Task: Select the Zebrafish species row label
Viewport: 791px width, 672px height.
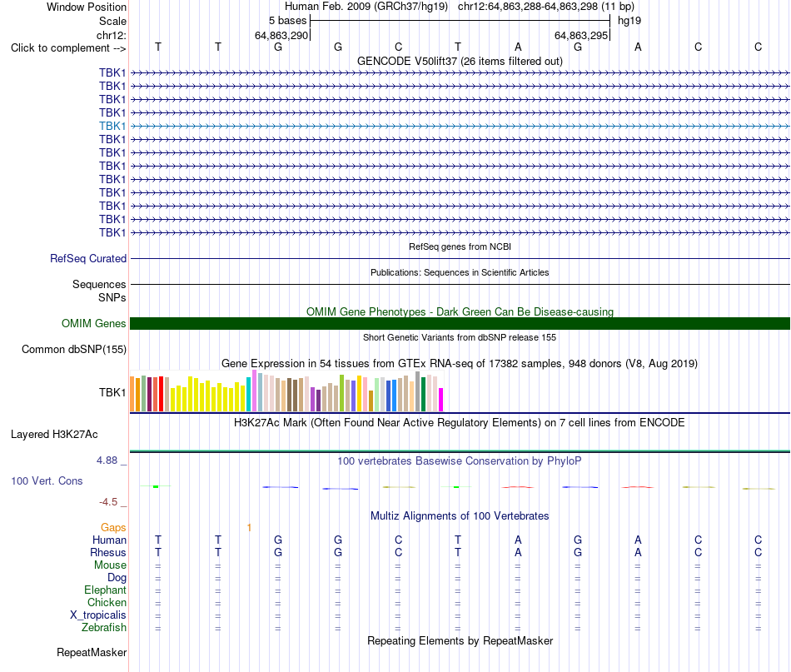Action: (x=104, y=628)
